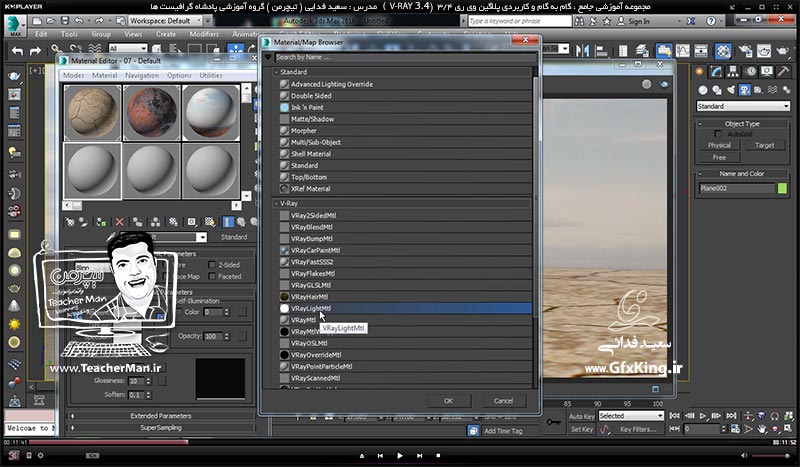This screenshot has width=800, height=467.
Task: Collapse the V-Ray group in Material/Map Browser
Action: tap(277, 203)
